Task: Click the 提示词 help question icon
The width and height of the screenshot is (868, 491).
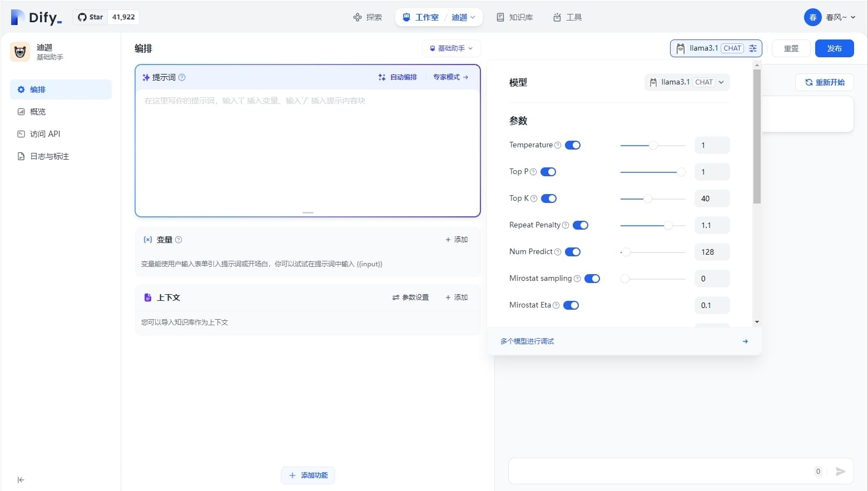Action: point(182,77)
